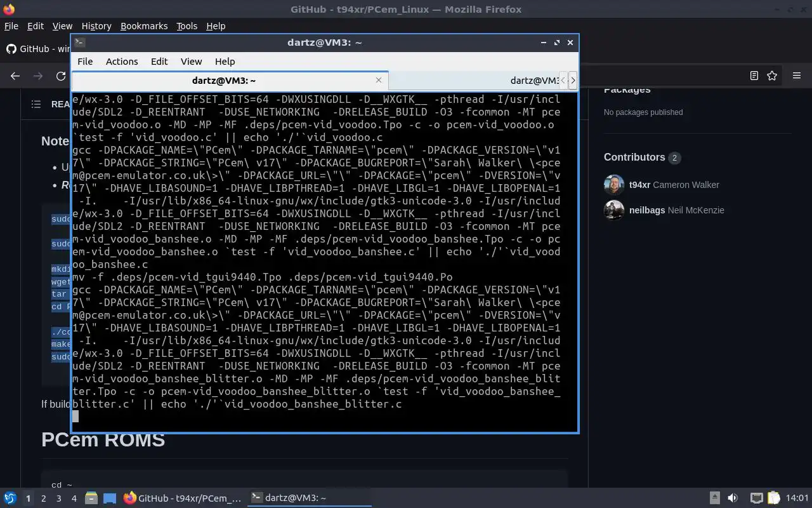Viewport: 812px width, 508px height.
Task: Open t94xr Cameron Walker contributor link
Action: pos(674,185)
